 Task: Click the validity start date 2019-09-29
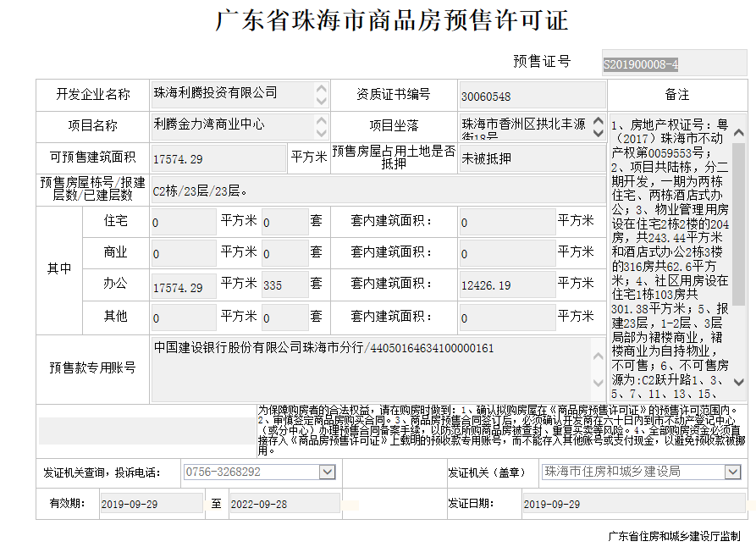[x=150, y=504]
